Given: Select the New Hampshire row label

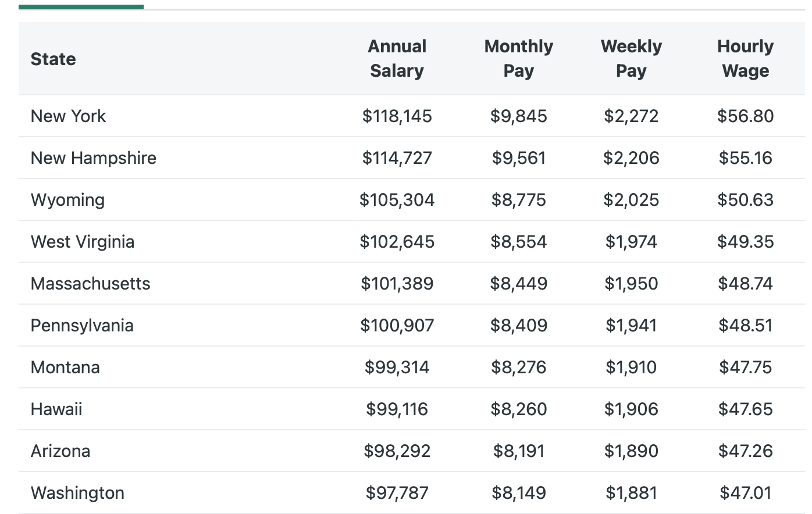Looking at the screenshot, I should tap(93, 158).
